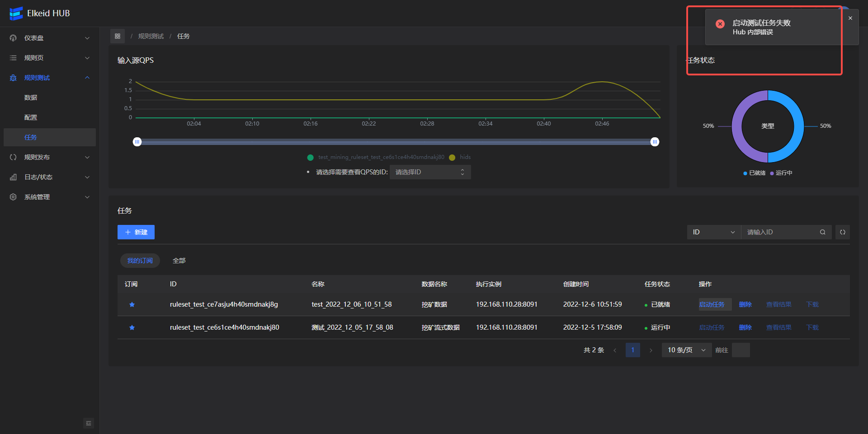868x434 pixels.
Task: Collapse the 规则测试 sidebar menu
Action: point(50,78)
